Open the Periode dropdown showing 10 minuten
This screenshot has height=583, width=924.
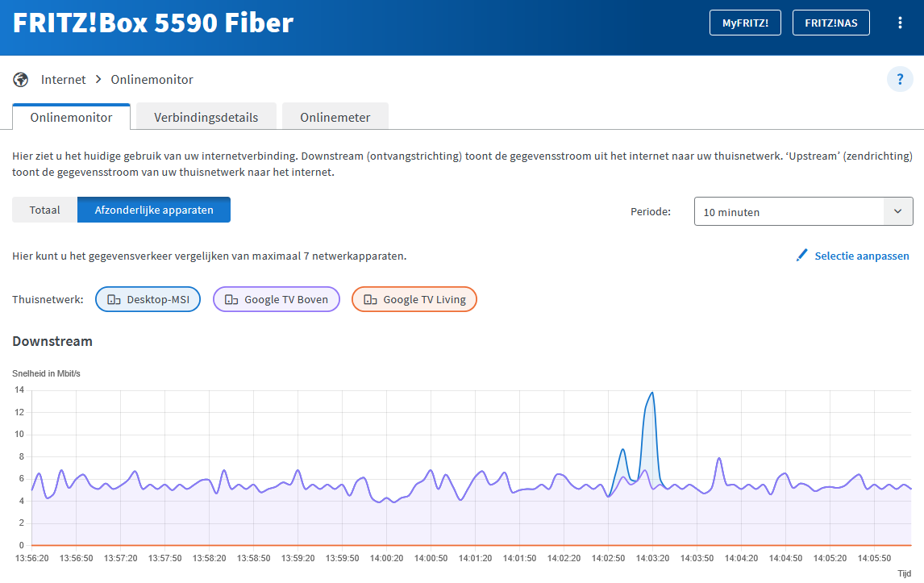click(x=789, y=212)
